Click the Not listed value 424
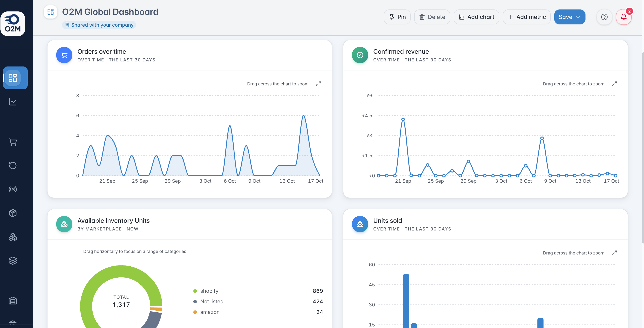Image resolution: width=644 pixels, height=328 pixels. (x=318, y=302)
